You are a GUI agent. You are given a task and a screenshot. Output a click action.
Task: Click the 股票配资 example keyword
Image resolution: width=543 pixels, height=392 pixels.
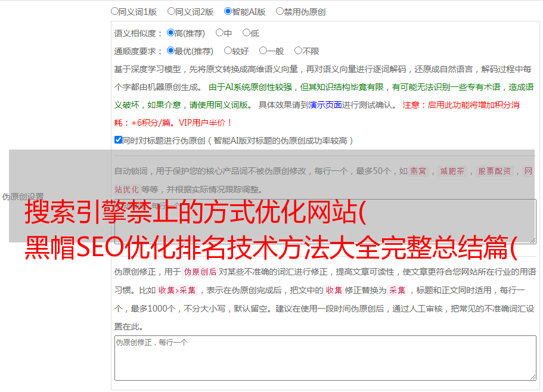pyautogui.click(x=495, y=171)
